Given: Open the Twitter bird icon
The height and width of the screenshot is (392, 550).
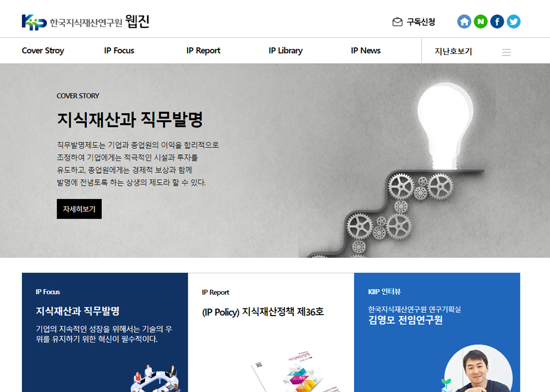Looking at the screenshot, I should pyautogui.click(x=514, y=22).
